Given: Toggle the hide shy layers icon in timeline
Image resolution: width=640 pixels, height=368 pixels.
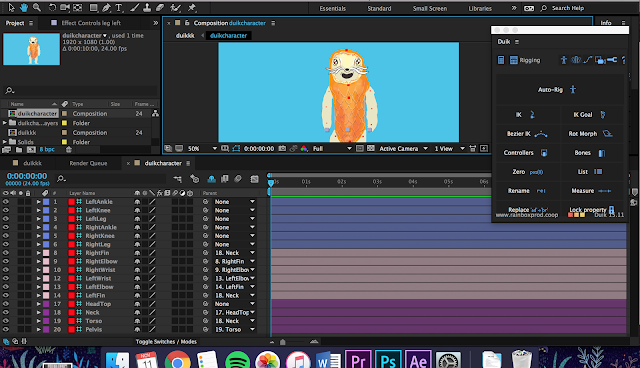Looking at the screenshot, I should 211,179.
